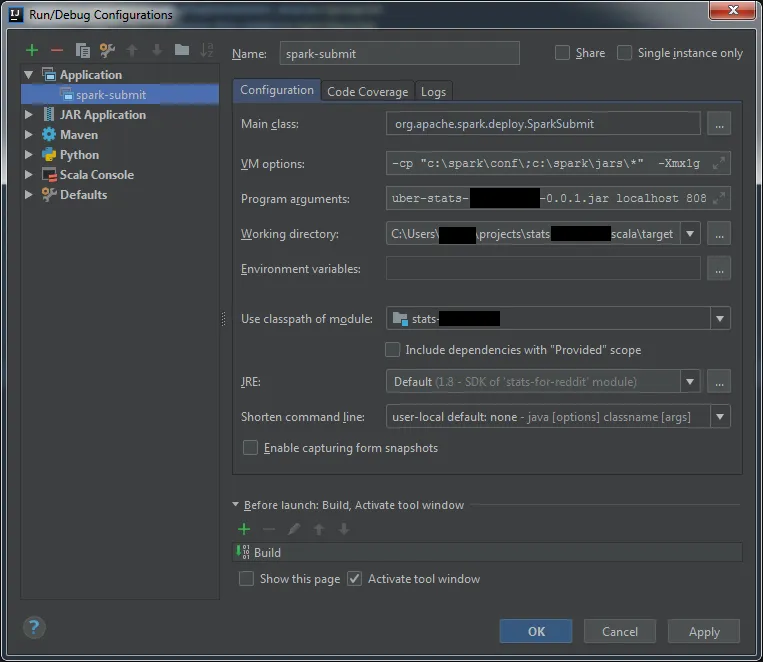Click the Python icon in tree
Viewport: 763px width, 662px height.
click(x=49, y=154)
